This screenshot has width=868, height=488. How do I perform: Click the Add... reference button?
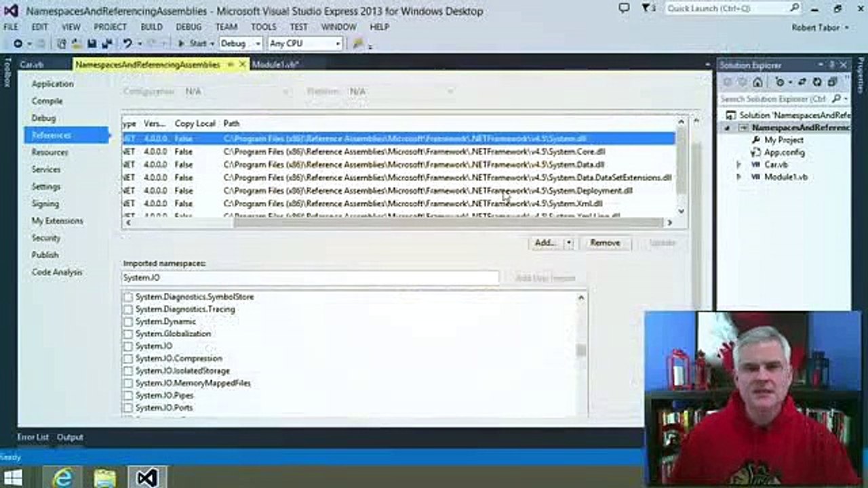pyautogui.click(x=545, y=243)
